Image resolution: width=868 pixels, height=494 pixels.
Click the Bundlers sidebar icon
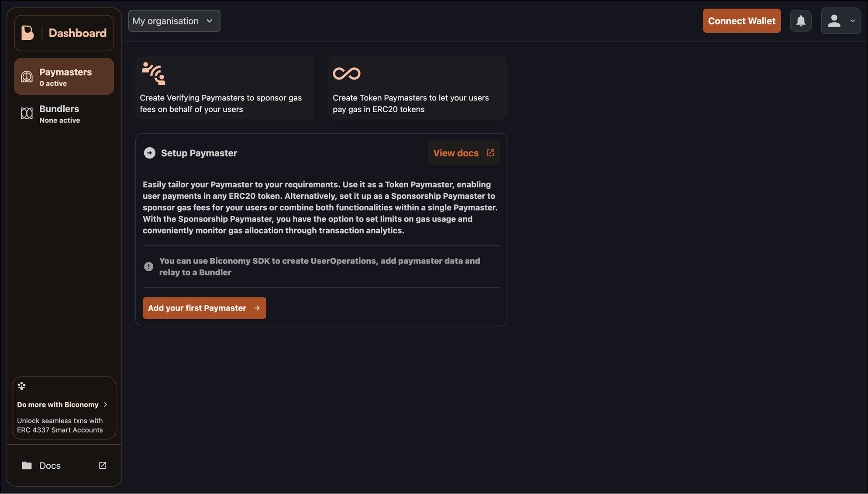[x=27, y=114]
